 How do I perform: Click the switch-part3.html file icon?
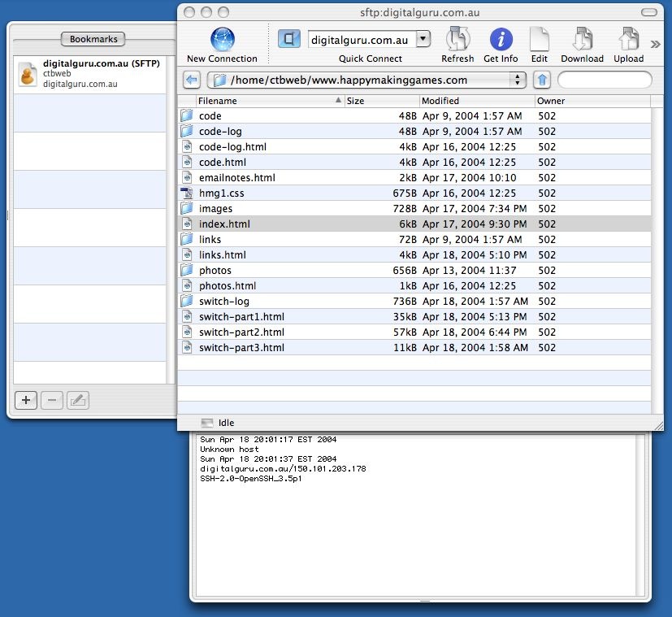[187, 347]
